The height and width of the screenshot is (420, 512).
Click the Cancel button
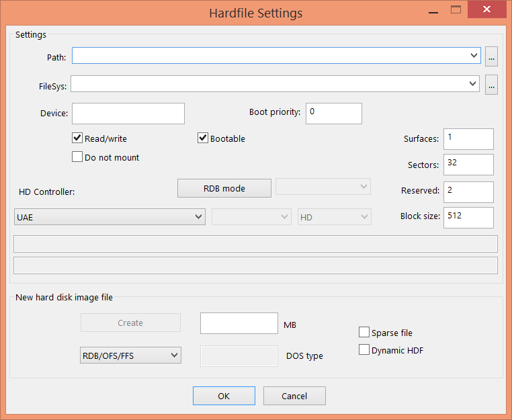294,396
